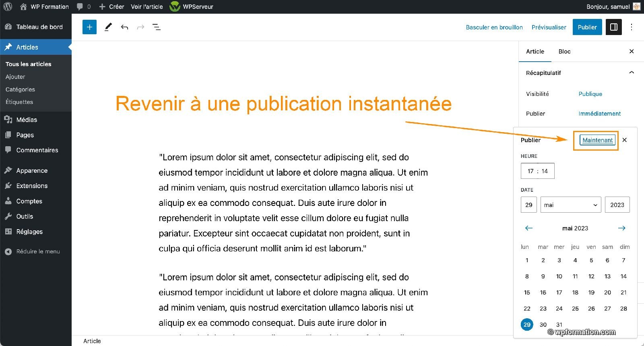The width and height of the screenshot is (644, 346).
Task: Select highlighted day 29 in calendar
Action: point(527,325)
